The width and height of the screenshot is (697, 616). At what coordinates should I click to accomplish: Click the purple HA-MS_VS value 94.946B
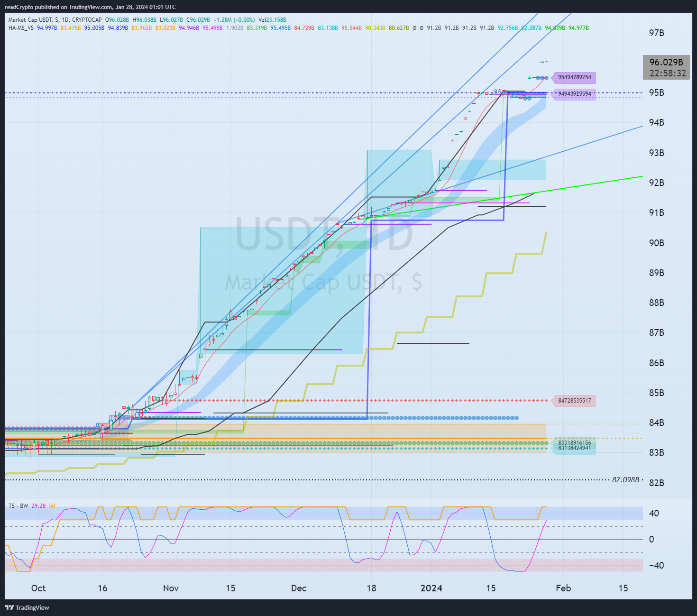[x=189, y=28]
